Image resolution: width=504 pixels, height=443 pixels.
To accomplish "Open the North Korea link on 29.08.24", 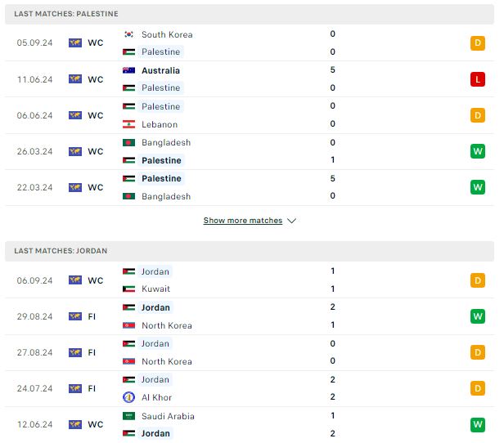I will pos(167,325).
